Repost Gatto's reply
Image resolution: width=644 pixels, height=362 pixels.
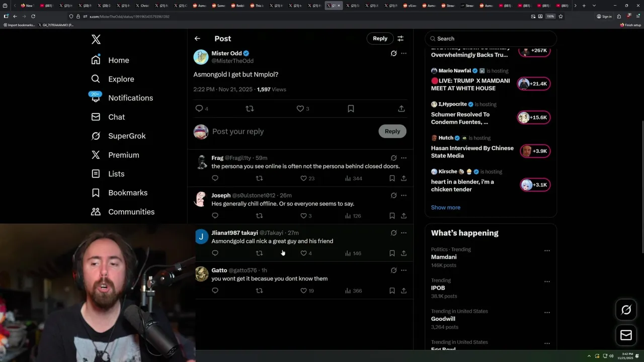[259, 291]
